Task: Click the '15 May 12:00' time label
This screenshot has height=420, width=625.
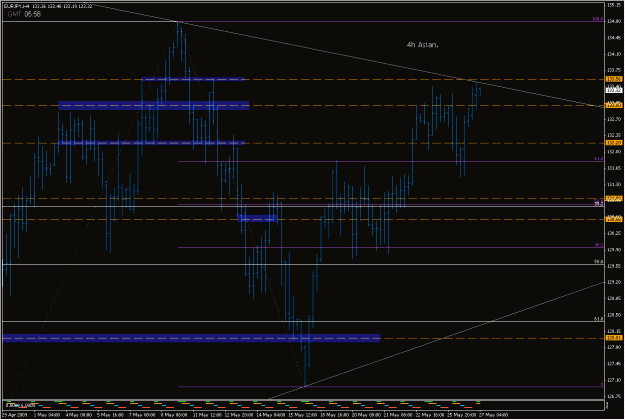Action: 303,415
